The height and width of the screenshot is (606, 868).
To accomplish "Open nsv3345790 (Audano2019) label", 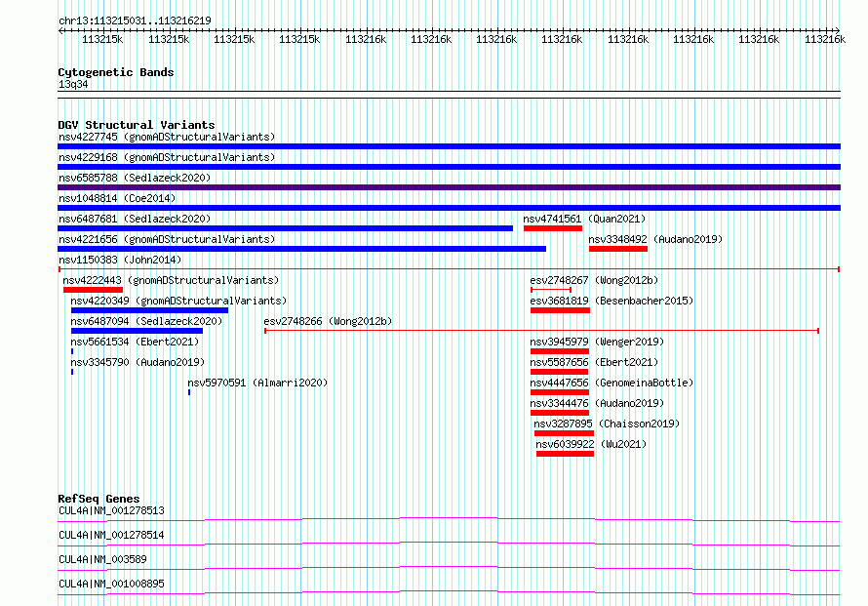I will click(x=138, y=362).
